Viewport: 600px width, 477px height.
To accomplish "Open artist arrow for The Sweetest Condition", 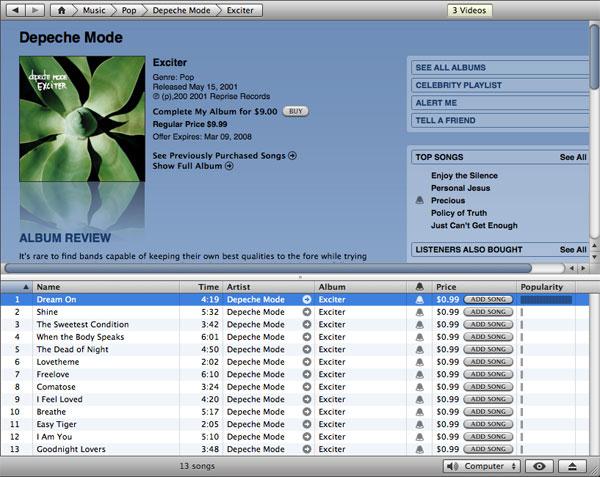I will point(307,325).
